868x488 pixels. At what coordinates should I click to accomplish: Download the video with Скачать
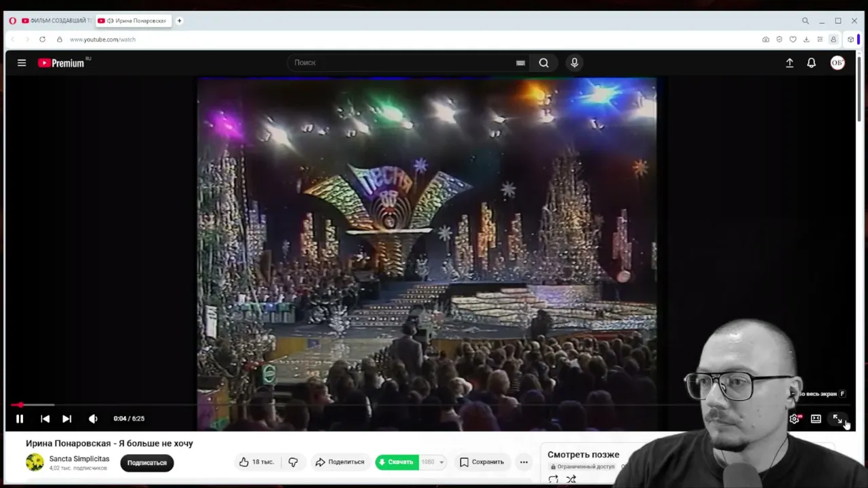[397, 462]
